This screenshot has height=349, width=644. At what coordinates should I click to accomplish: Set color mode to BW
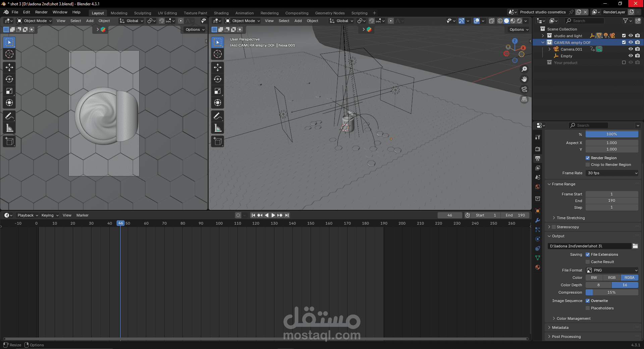(594, 278)
